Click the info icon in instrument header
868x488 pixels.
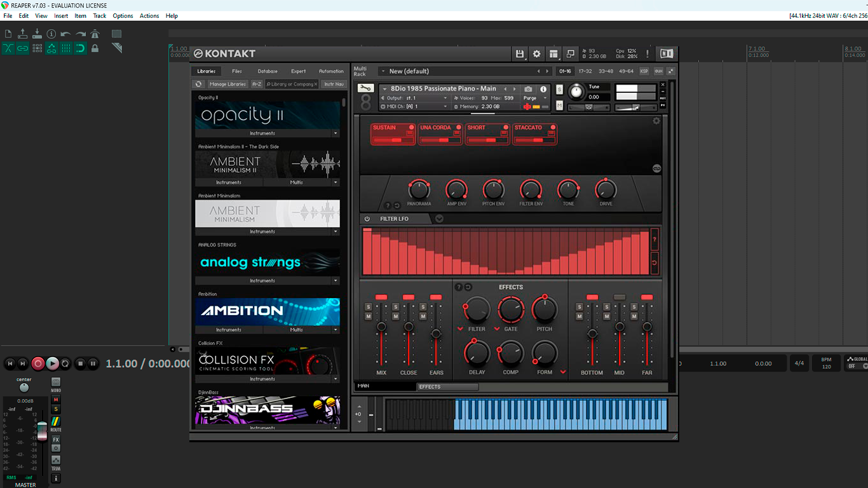(543, 89)
